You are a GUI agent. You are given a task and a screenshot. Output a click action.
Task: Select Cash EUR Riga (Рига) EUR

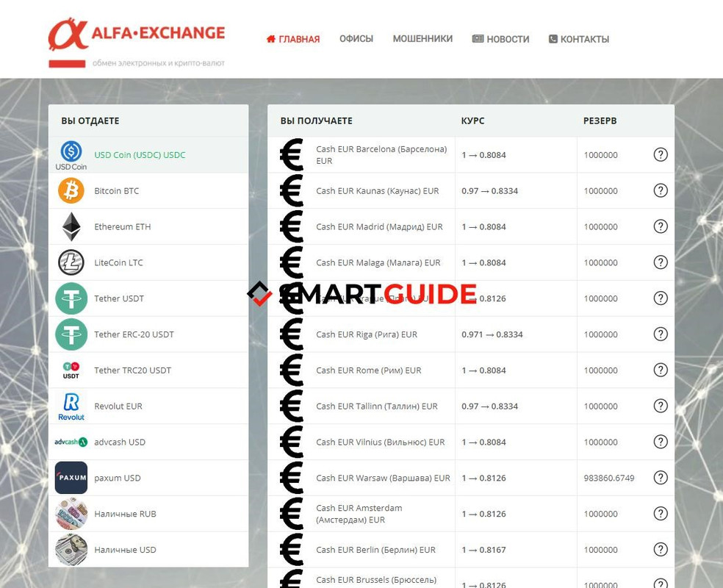[367, 334]
